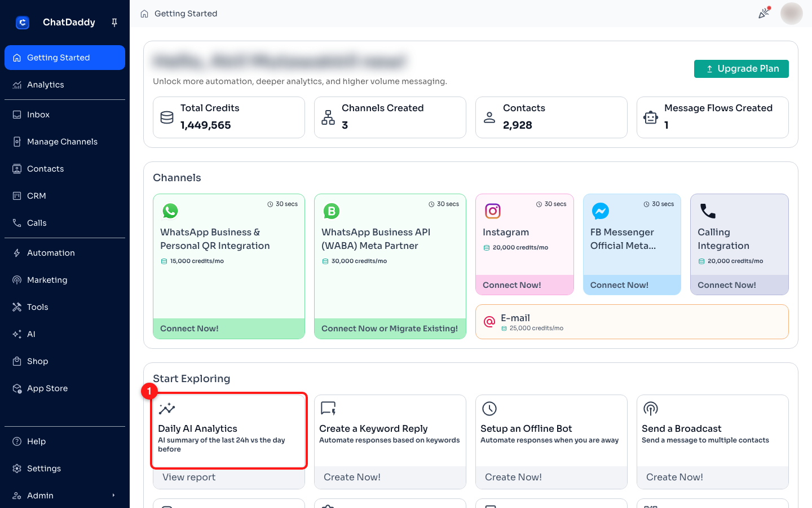Open Tools in the sidebar

(x=65, y=307)
